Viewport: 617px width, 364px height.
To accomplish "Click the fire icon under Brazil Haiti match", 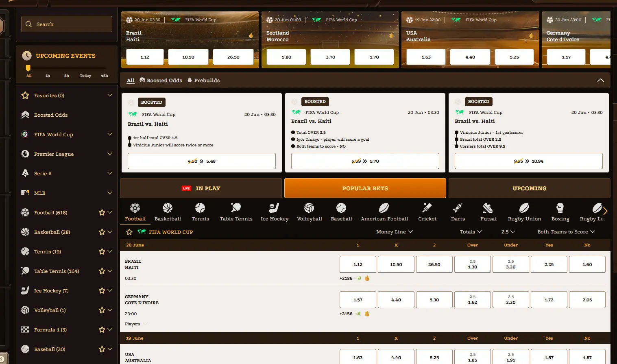I will 367,278.
